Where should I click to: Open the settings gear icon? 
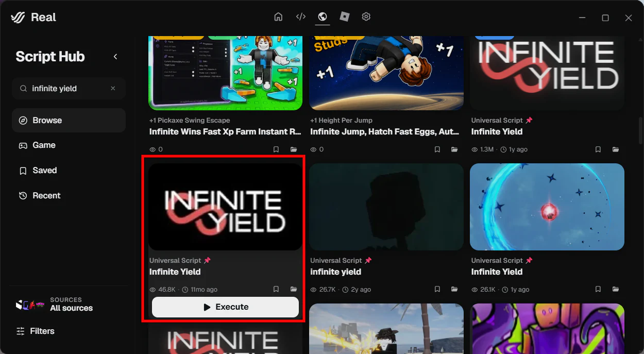click(366, 17)
